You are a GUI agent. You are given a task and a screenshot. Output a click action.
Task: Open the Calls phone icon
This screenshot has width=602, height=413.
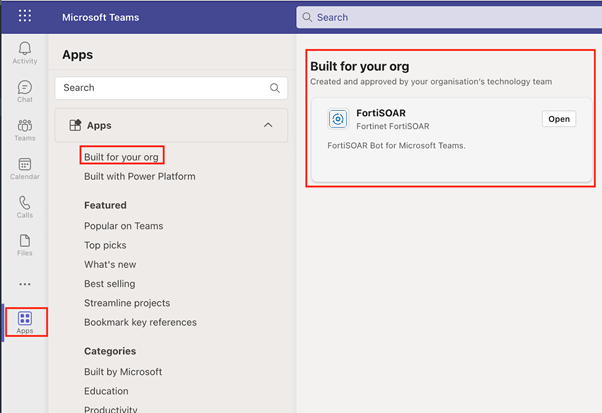pyautogui.click(x=25, y=206)
